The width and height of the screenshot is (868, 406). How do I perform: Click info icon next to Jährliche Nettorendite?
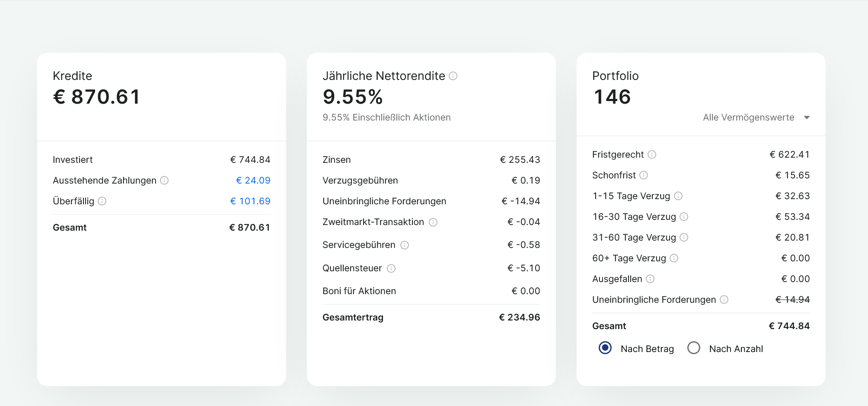[453, 76]
